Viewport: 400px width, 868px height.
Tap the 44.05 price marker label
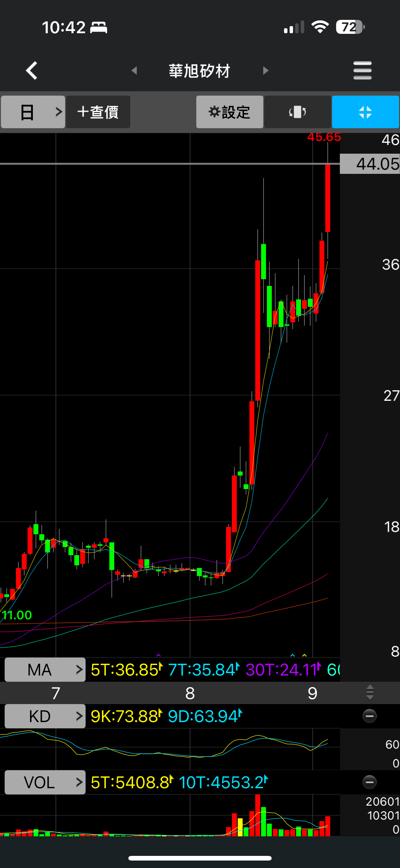point(370,164)
